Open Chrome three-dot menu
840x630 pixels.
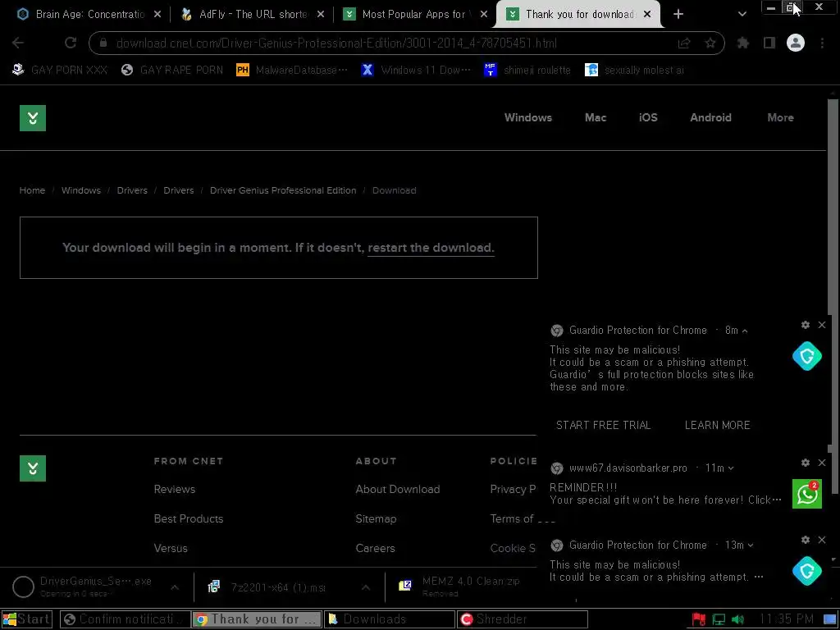822,43
